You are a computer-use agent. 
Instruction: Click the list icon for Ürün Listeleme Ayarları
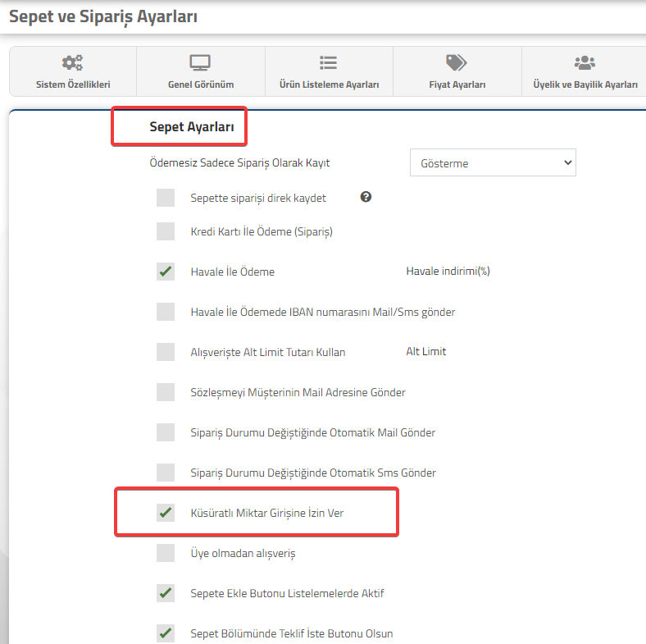tap(329, 62)
